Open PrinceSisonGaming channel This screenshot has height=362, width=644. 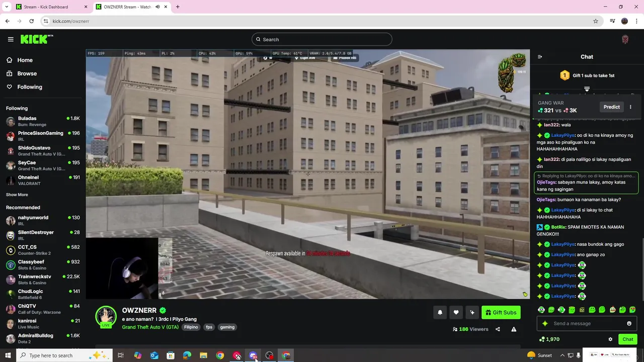[x=43, y=136]
